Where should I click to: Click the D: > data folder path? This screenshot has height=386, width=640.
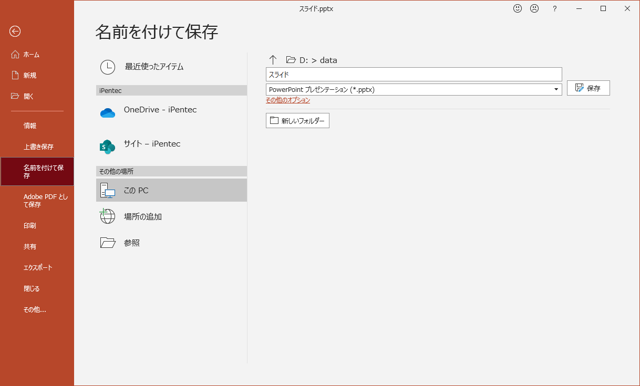[318, 60]
